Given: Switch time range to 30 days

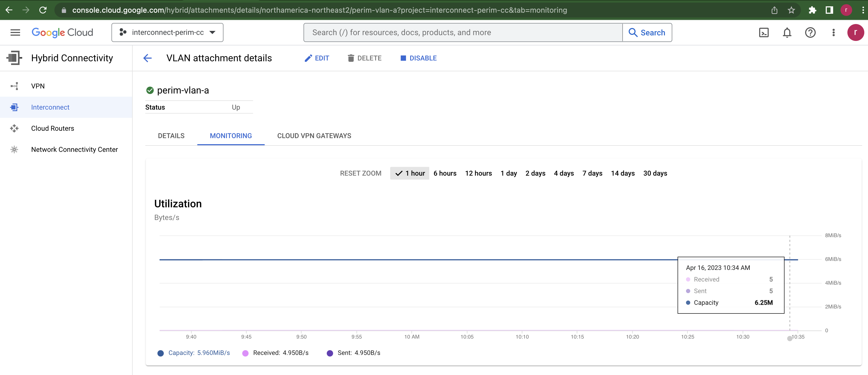Looking at the screenshot, I should pyautogui.click(x=655, y=173).
